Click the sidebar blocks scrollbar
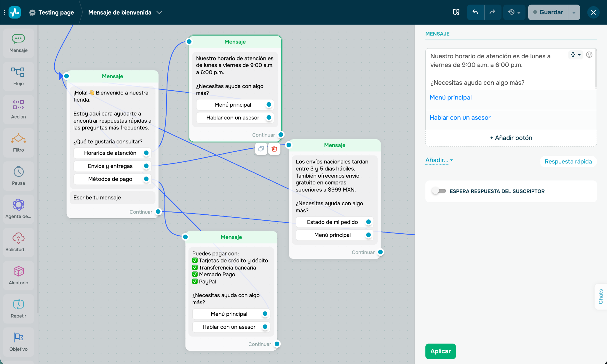The image size is (607, 364). click(38, 169)
